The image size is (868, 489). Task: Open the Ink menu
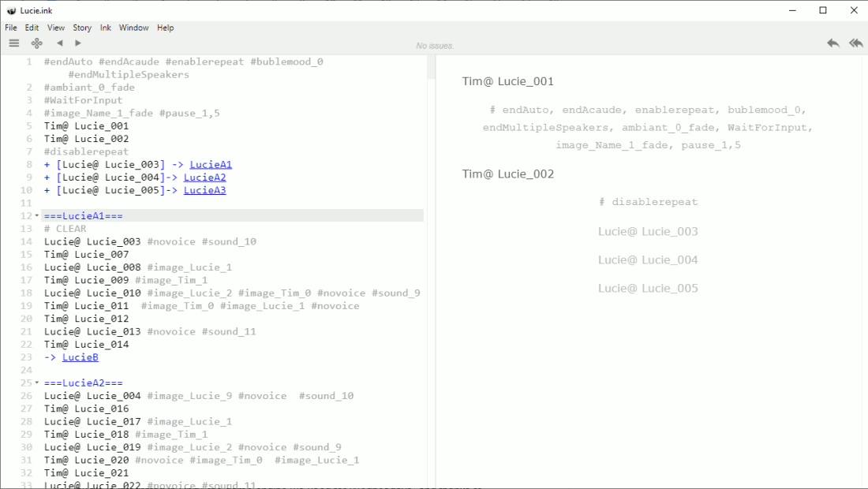click(x=105, y=28)
